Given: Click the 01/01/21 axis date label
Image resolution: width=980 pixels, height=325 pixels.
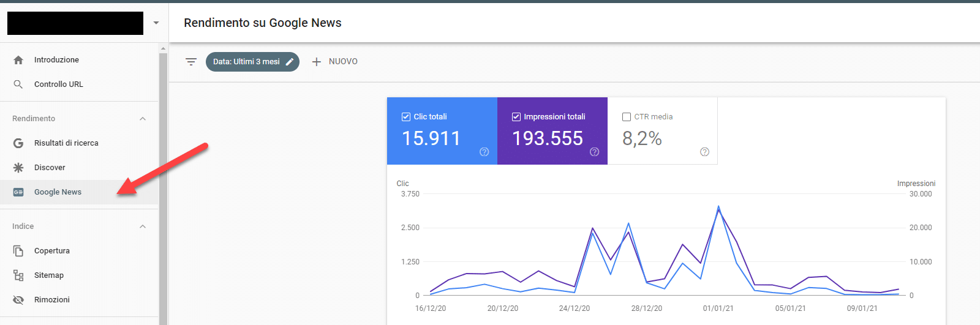Looking at the screenshot, I should 718,308.
